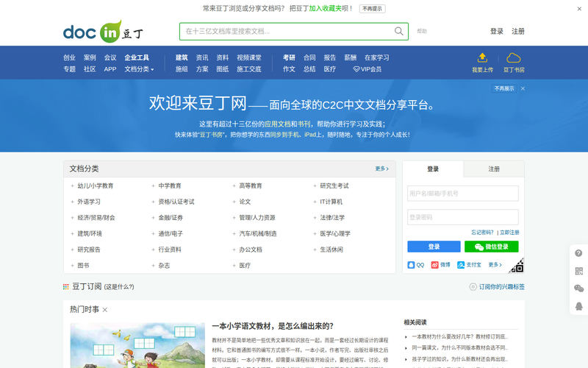
Task: Click 不再提示 button in top bar
Action: coord(372,9)
